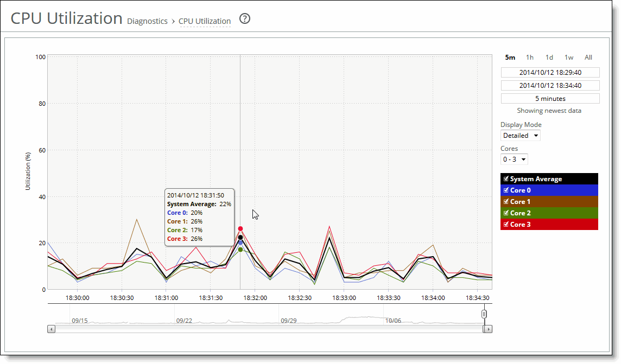The width and height of the screenshot is (621, 364).
Task: Open the Display Mode dropdown
Action: click(520, 135)
